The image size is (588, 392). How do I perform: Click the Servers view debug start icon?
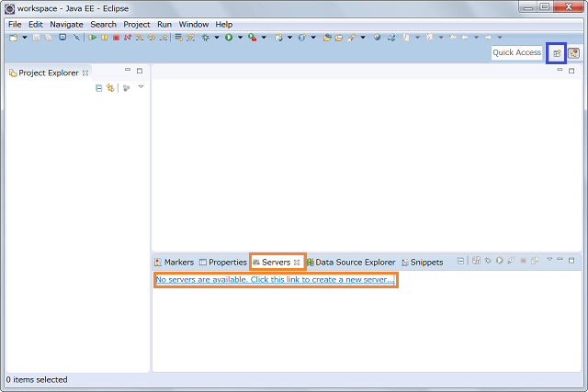coord(488,261)
